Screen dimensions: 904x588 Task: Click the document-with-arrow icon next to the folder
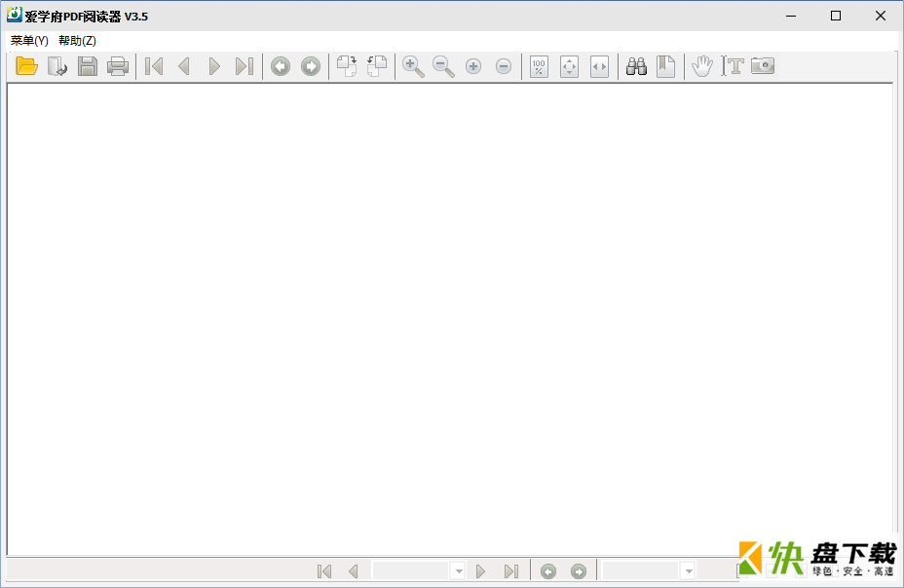pos(57,66)
